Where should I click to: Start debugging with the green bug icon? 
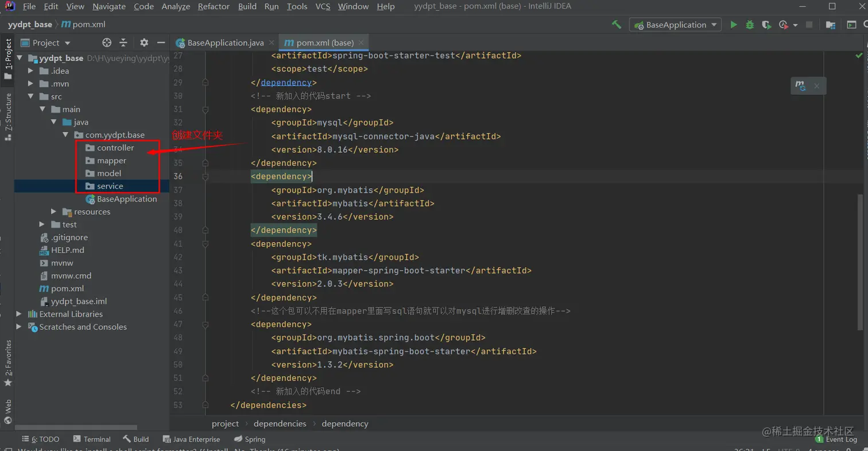point(750,25)
